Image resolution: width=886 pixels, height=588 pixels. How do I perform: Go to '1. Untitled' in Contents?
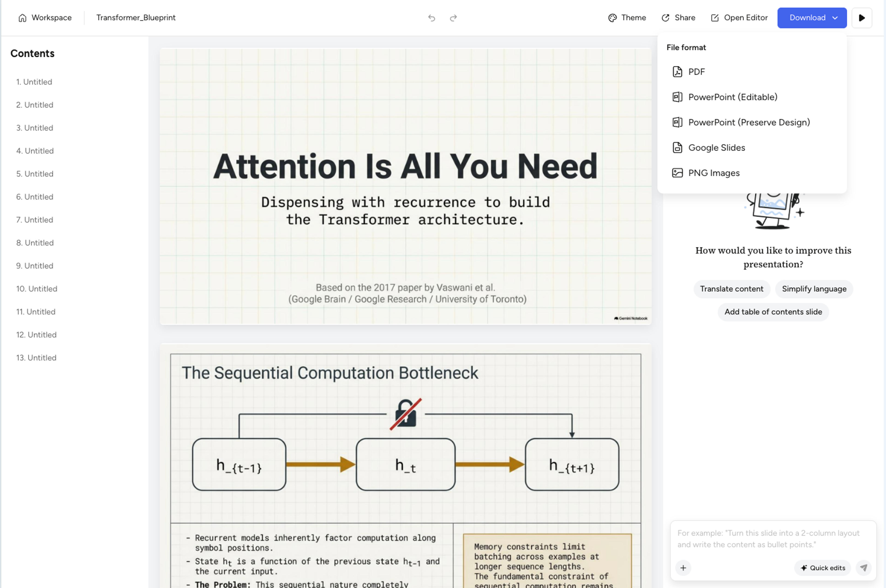coord(34,82)
